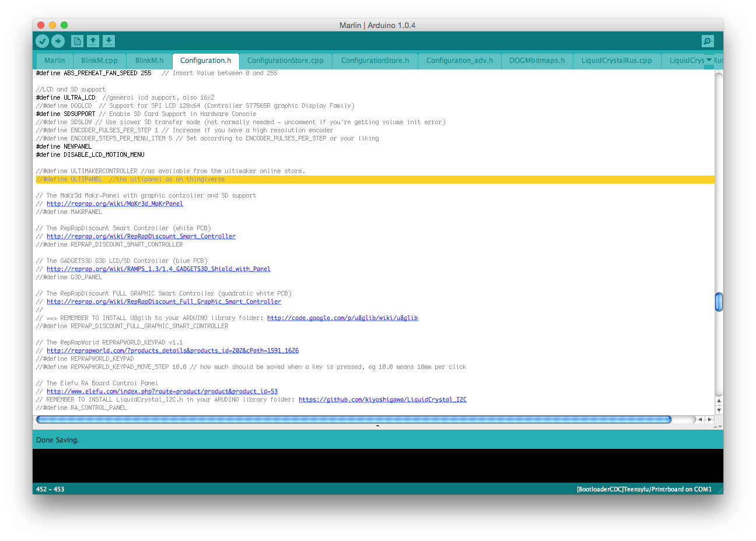Open the LiquidCrystalRus.cpp tab
Viewport: 756px width, 541px height.
pyautogui.click(x=617, y=61)
